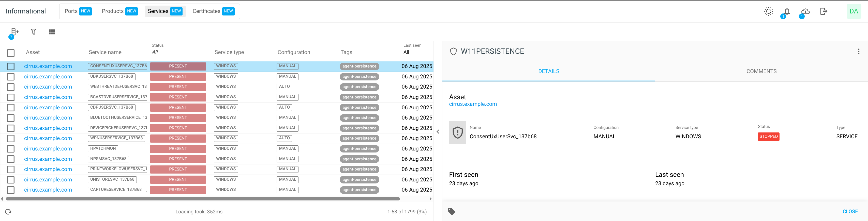868x221 pixels.
Task: Click the refresh icon at bottom left
Action: [x=8, y=212]
